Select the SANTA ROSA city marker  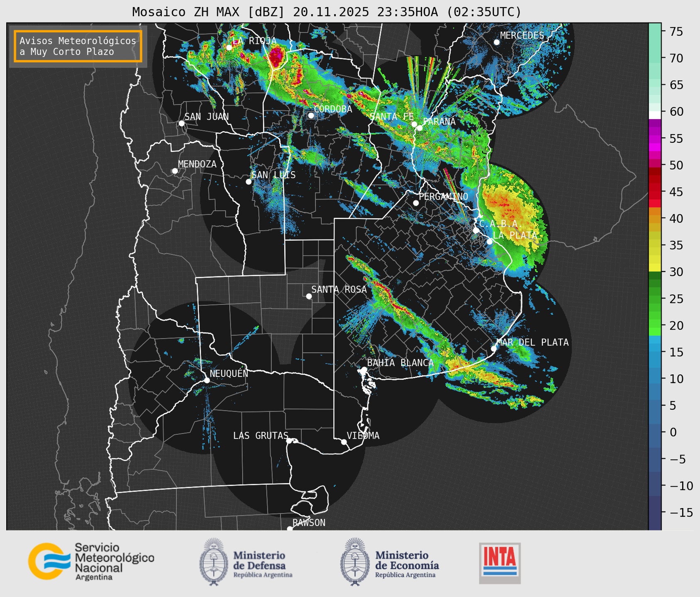point(309,296)
